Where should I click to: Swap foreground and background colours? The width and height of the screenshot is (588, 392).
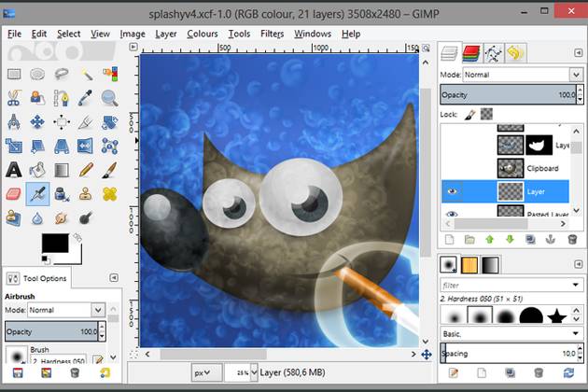coord(77,237)
